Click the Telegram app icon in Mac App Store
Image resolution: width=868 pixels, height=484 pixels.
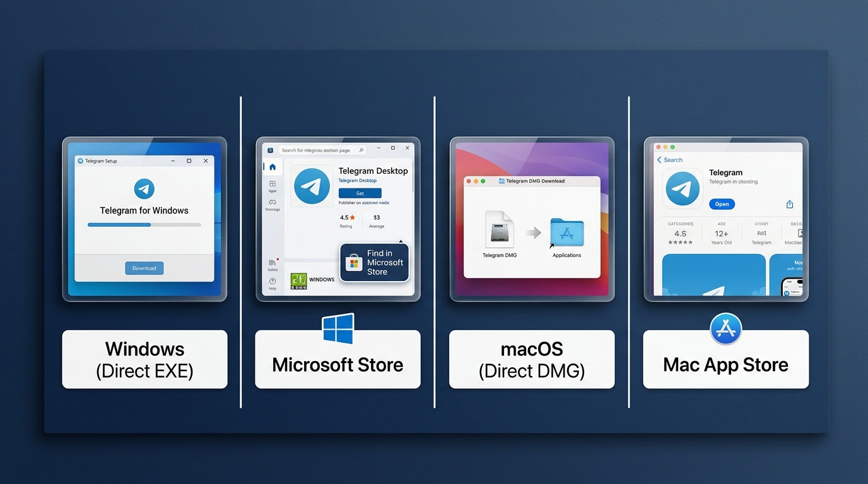tap(683, 188)
